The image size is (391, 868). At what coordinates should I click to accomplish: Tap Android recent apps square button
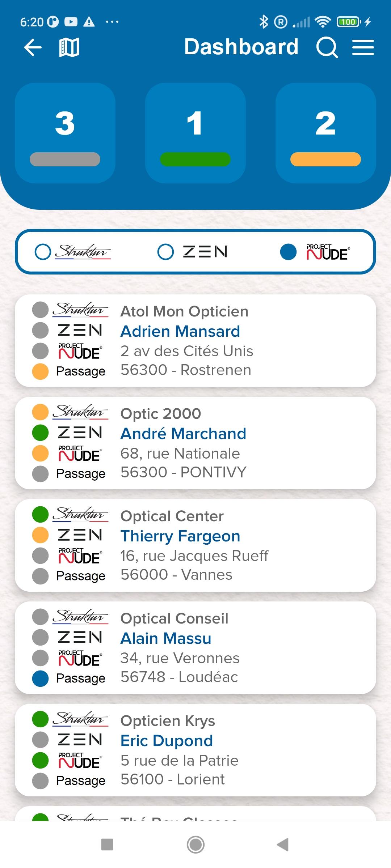107,844
